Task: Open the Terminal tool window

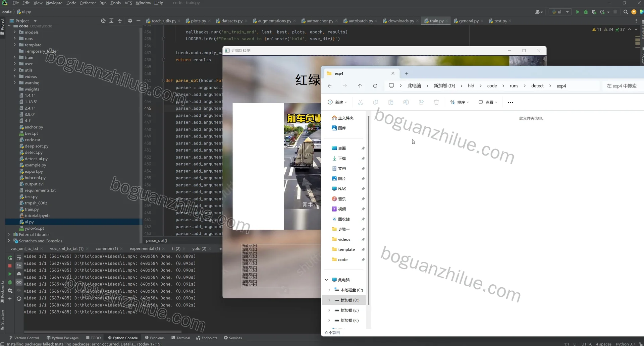Action: point(180,338)
